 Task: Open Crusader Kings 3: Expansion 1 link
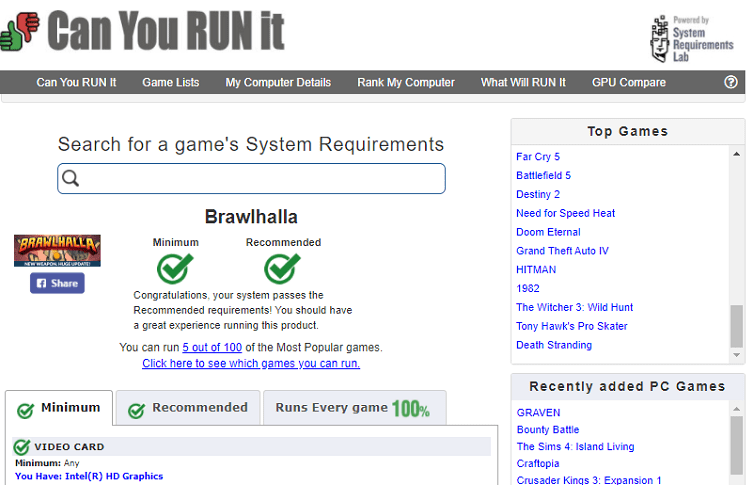click(589, 480)
